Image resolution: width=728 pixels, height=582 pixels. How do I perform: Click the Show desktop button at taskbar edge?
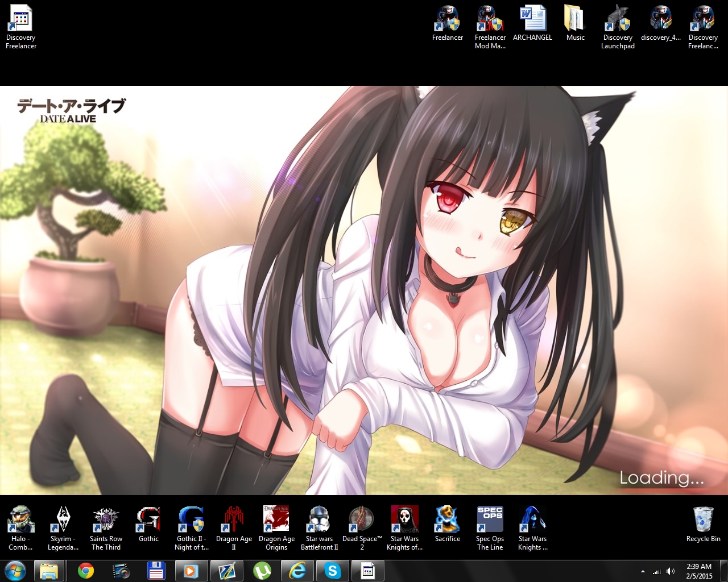point(723,571)
